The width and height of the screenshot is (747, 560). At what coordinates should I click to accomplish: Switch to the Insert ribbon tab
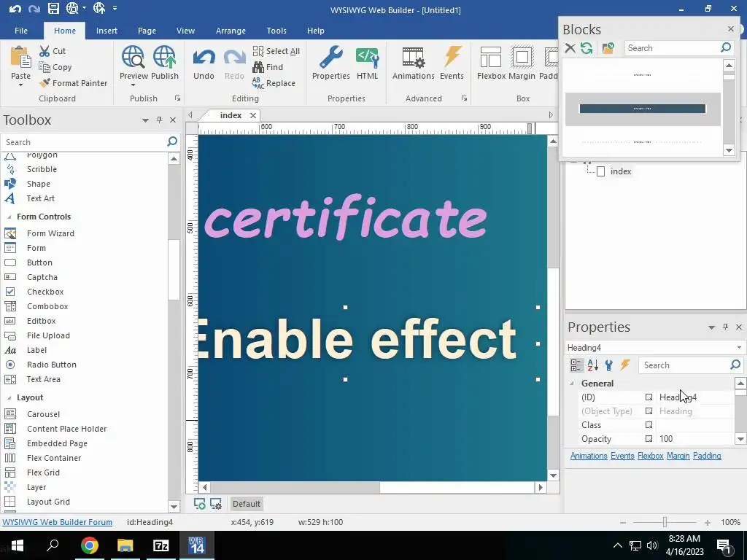click(x=107, y=31)
